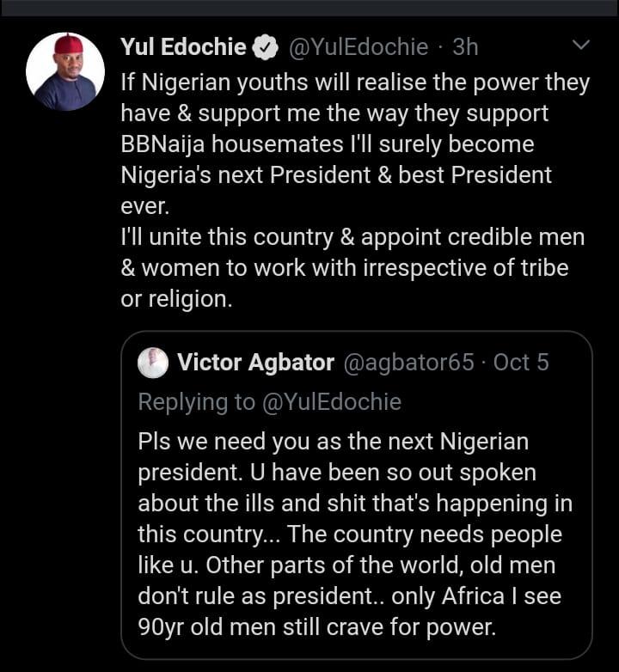Open the Yul Edochie display name
This screenshot has width=619, height=672.
(x=183, y=47)
